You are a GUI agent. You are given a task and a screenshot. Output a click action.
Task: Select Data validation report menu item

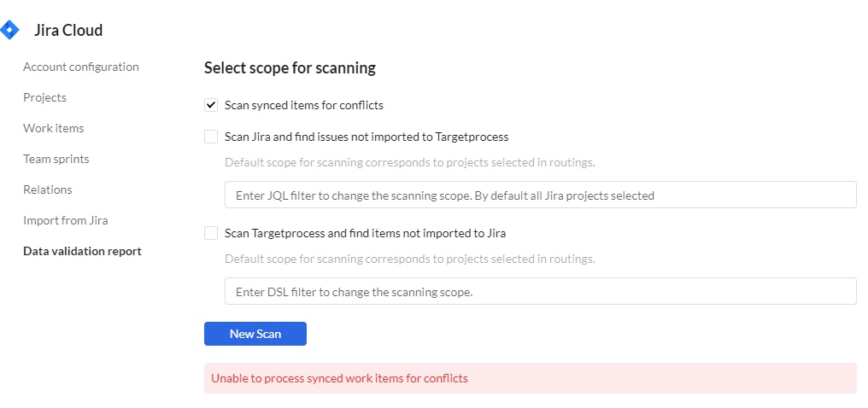point(82,251)
